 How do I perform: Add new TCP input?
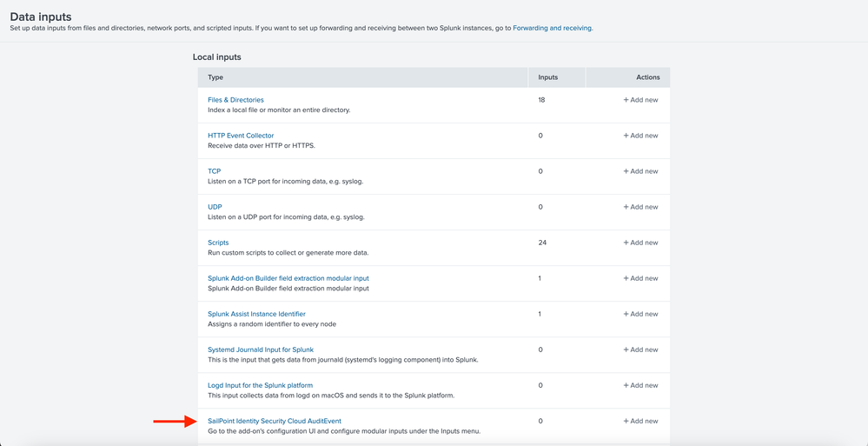[x=640, y=171]
